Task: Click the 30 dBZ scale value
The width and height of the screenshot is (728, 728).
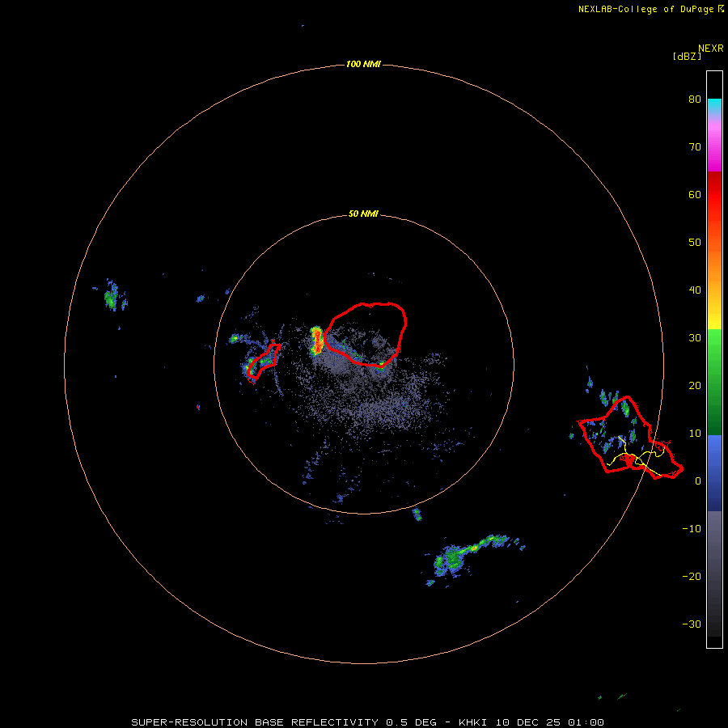Action: [695, 337]
